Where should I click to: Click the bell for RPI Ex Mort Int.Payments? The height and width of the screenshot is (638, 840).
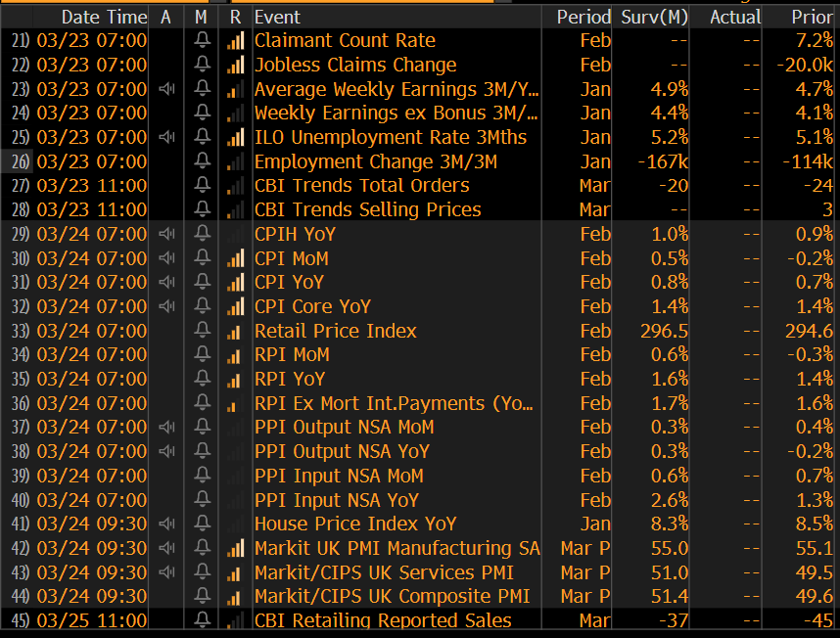click(202, 403)
